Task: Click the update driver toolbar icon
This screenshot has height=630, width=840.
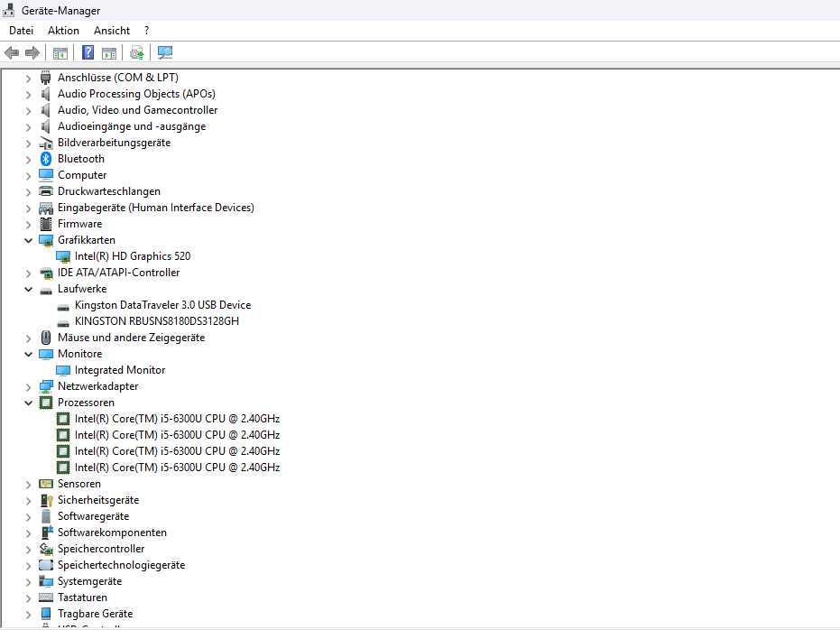Action: pyautogui.click(x=136, y=52)
